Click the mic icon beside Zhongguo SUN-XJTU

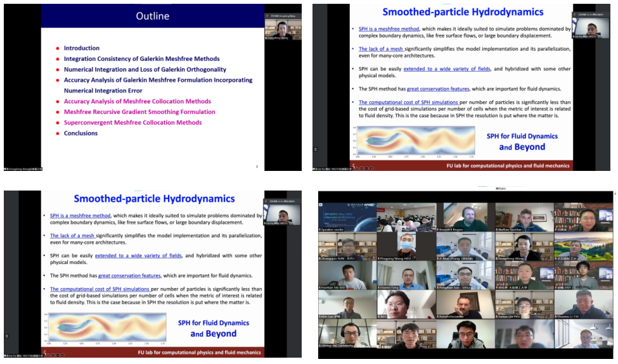click(x=321, y=258)
